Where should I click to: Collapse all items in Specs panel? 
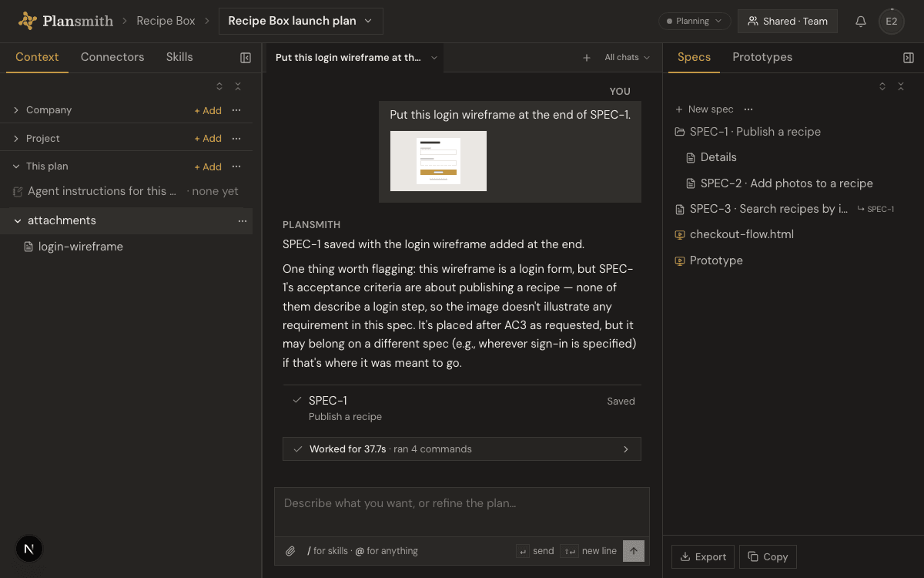click(901, 86)
